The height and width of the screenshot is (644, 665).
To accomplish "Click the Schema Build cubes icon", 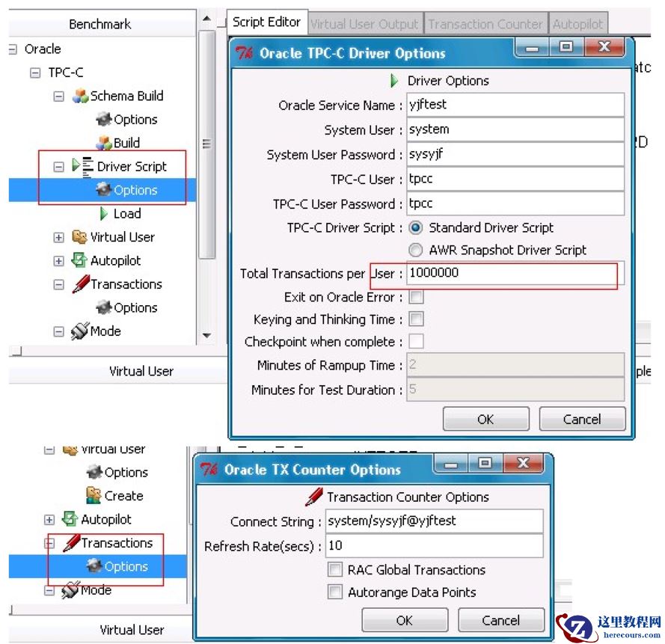I will [x=80, y=96].
